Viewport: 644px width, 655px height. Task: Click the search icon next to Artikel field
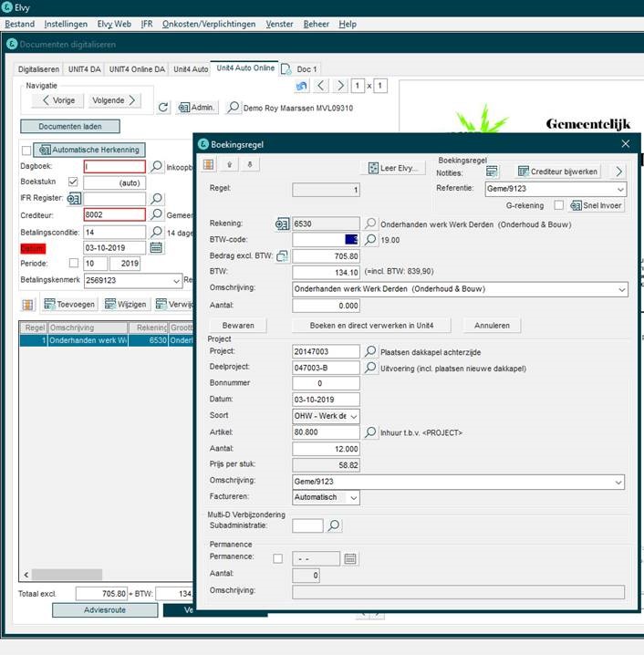click(370, 432)
